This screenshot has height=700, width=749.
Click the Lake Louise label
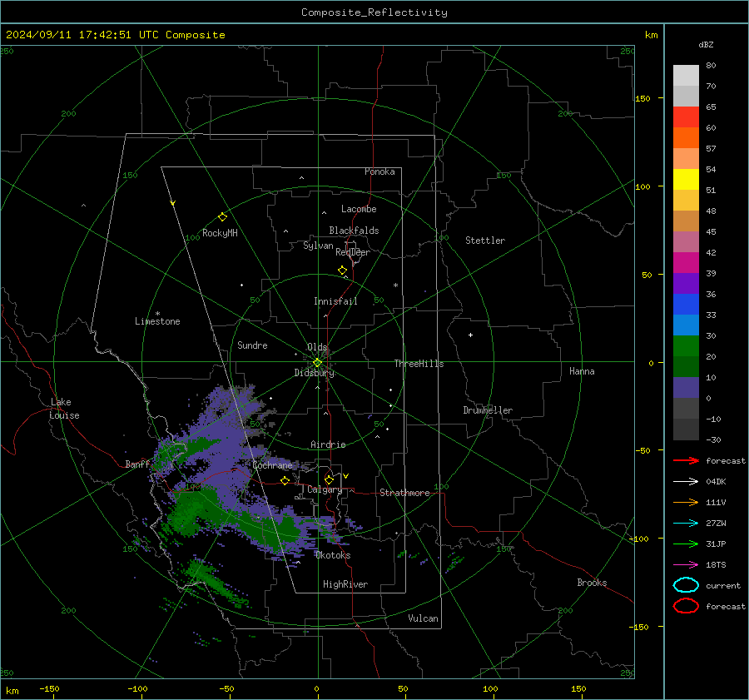coord(64,409)
